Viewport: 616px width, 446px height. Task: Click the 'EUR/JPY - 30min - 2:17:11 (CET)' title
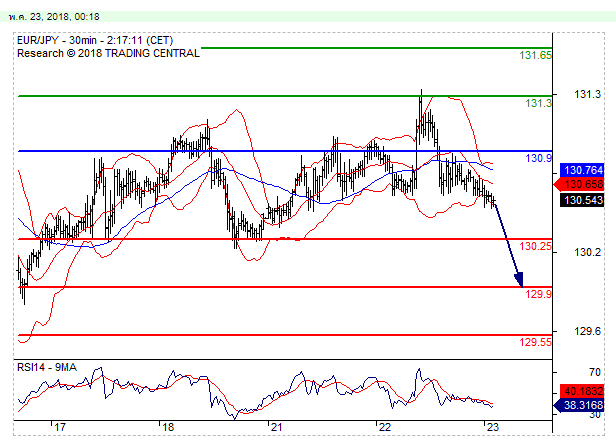[95, 40]
